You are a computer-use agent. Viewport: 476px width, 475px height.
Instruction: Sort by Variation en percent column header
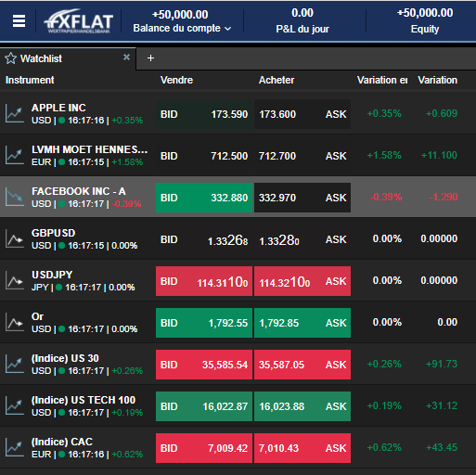(382, 80)
